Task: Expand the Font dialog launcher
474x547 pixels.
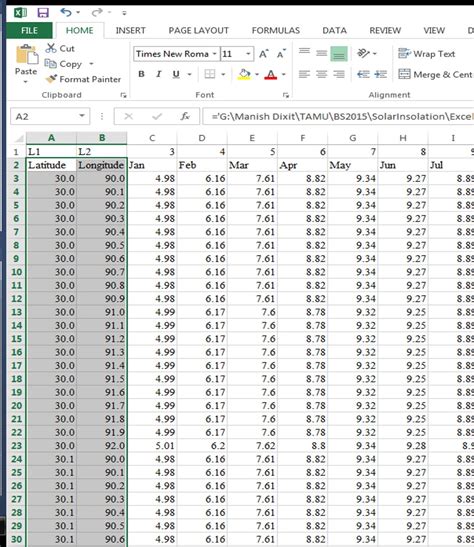Action: (x=286, y=95)
